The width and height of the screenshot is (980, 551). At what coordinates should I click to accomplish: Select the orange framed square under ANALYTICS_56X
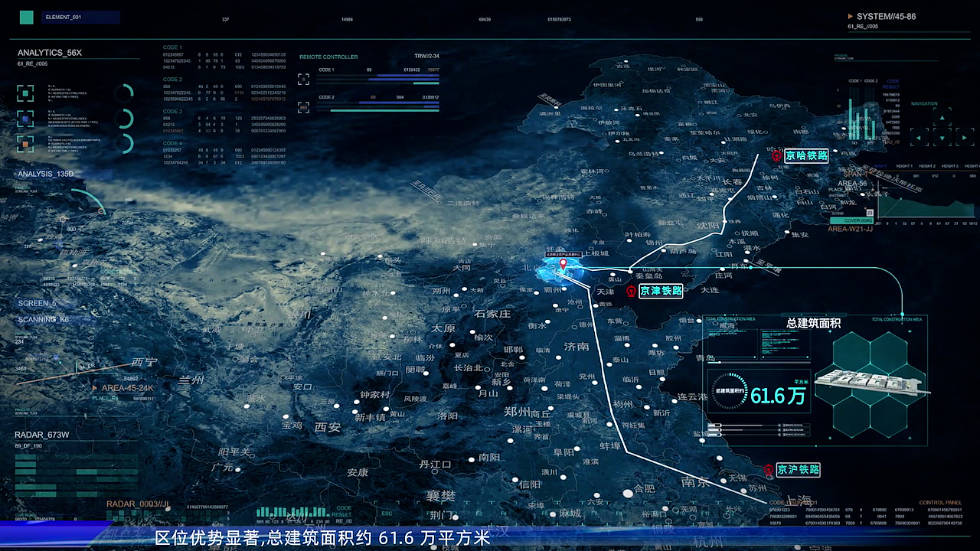coord(26,142)
